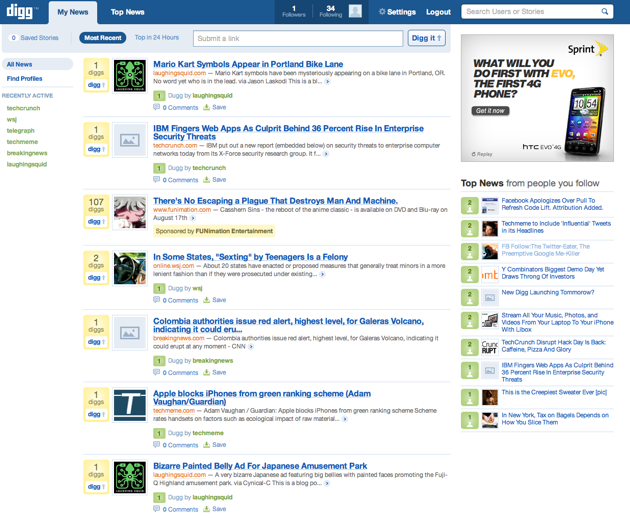The image size is (630, 518).
Task: View the 34 Following count
Action: point(331,11)
